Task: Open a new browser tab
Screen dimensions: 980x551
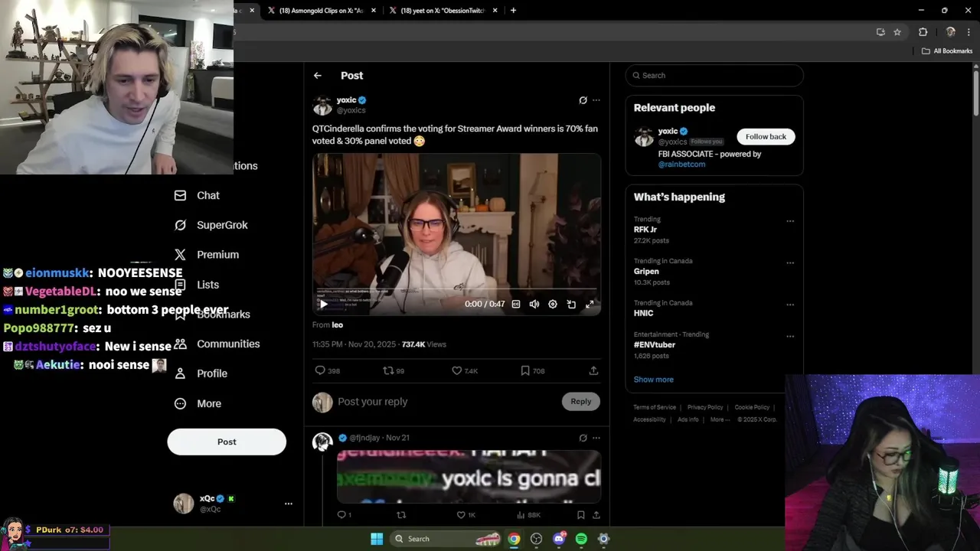Action: [x=513, y=10]
